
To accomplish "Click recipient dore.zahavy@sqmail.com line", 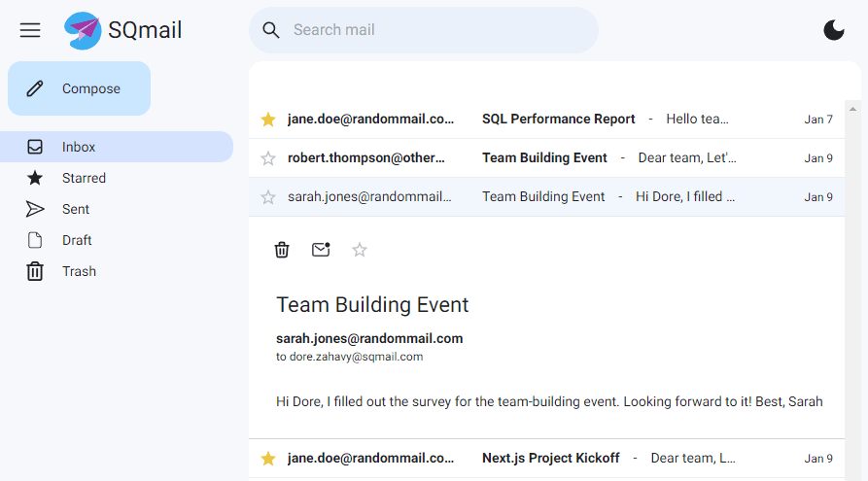I will [349, 357].
